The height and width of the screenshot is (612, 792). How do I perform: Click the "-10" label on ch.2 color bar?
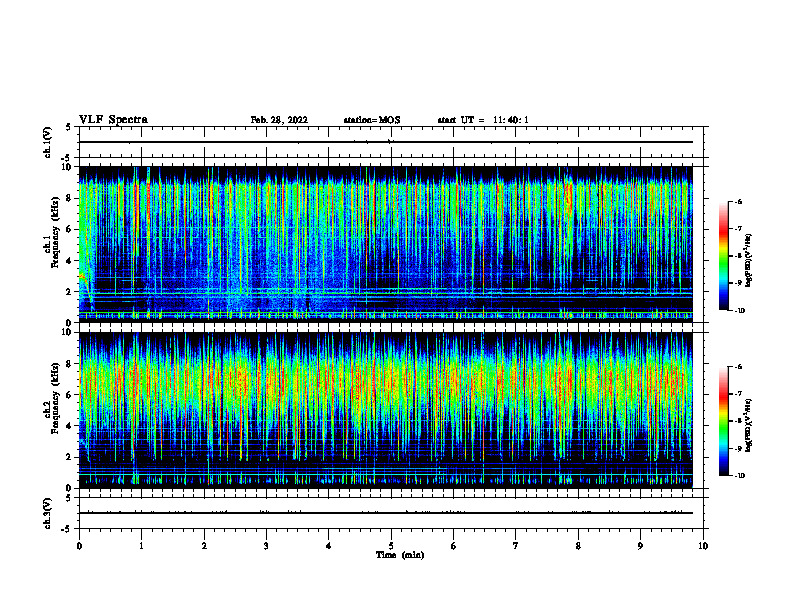pyautogui.click(x=739, y=476)
